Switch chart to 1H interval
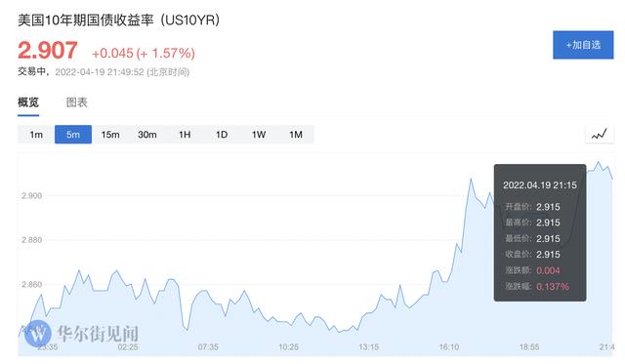625x364 pixels. (x=185, y=135)
